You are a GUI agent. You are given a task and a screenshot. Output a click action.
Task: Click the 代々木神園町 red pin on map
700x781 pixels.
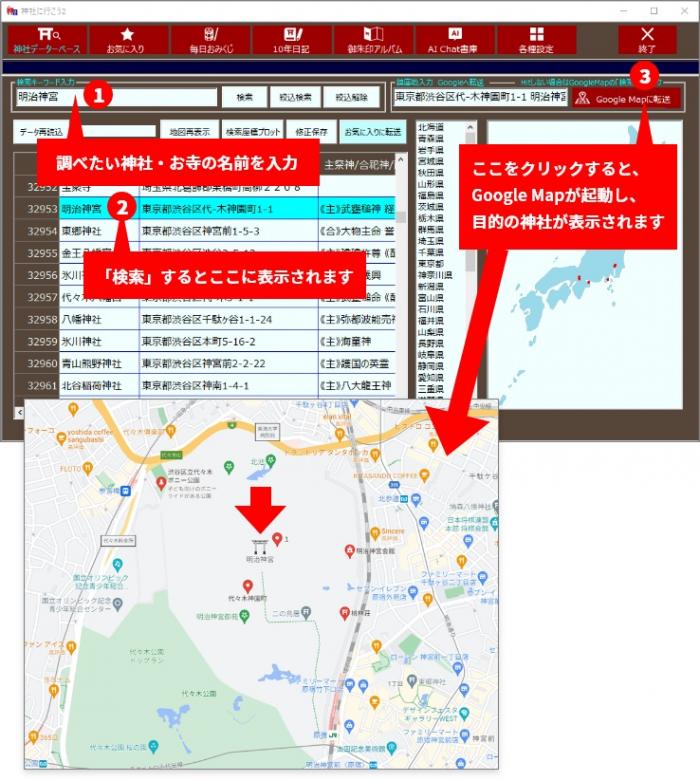[x=247, y=586]
